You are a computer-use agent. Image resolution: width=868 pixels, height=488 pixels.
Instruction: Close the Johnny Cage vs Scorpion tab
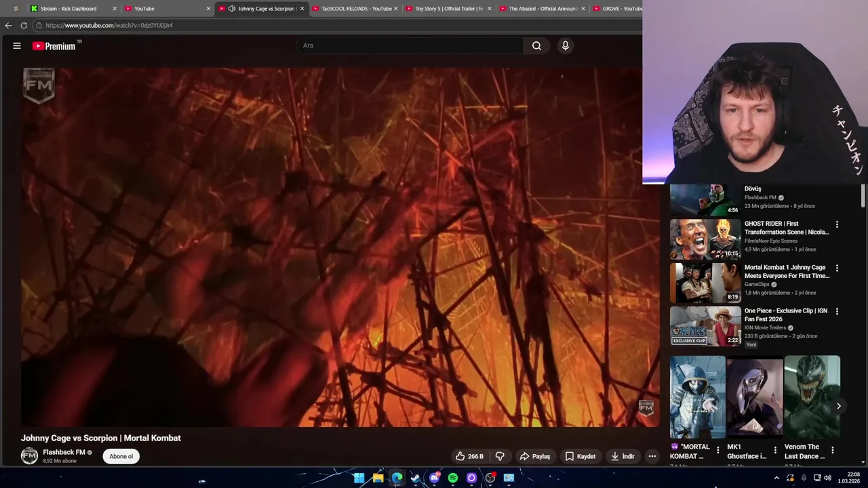pos(302,9)
